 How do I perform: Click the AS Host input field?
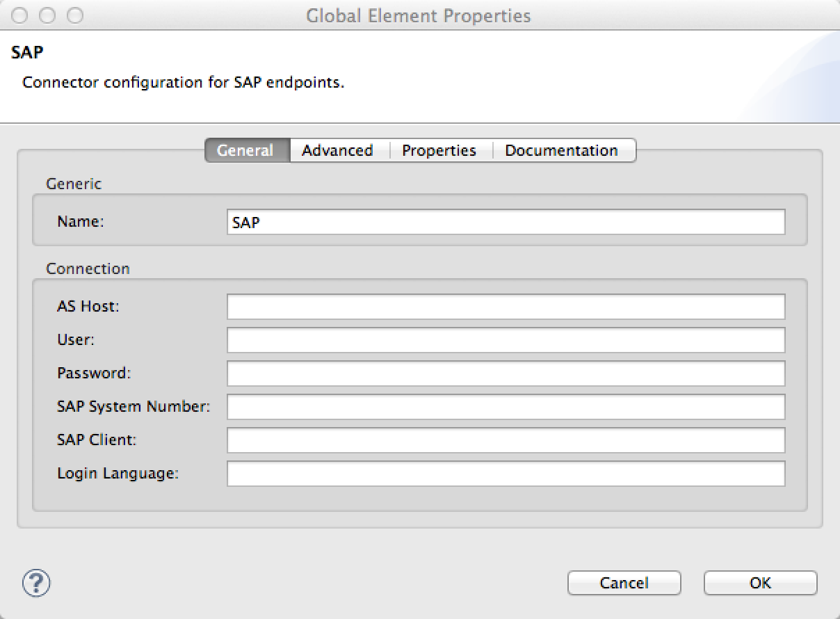tap(504, 306)
